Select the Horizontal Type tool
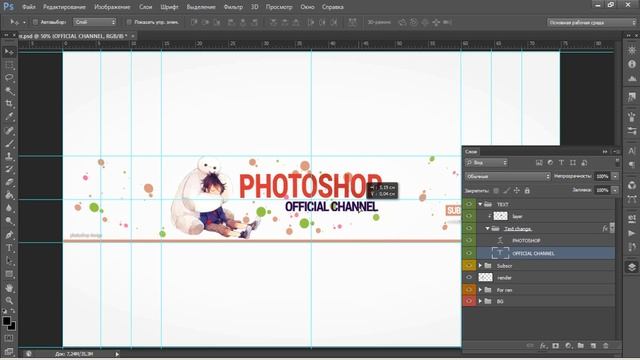Viewport: 640px width, 360px height. click(9, 248)
